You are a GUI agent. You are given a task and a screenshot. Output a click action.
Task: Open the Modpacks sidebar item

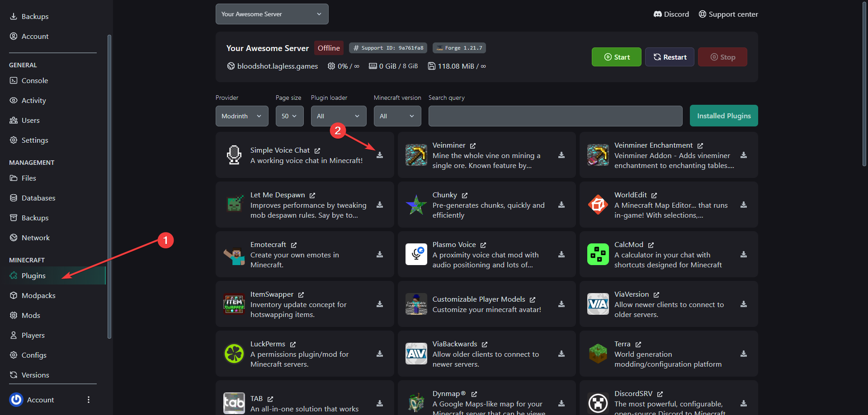38,296
